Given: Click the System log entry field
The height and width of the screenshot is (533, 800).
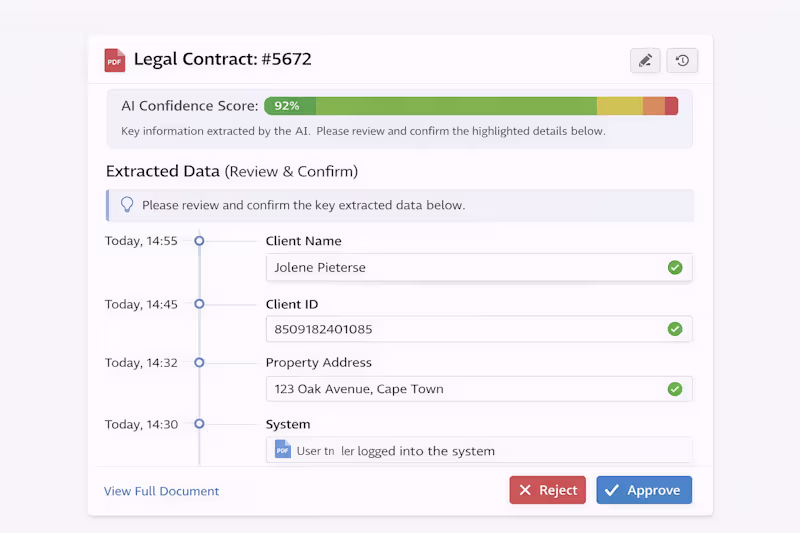Looking at the screenshot, I should pos(480,451).
